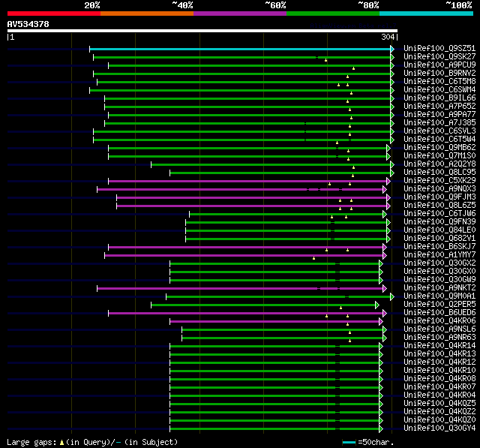Click the AV534378 query name
Screen dimensions: 480x448
tap(28, 24)
